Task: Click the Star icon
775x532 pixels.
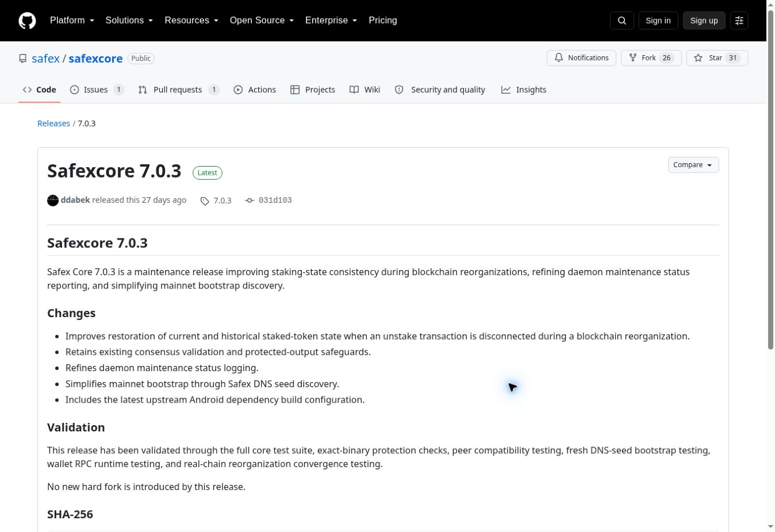Action: pyautogui.click(x=698, y=58)
